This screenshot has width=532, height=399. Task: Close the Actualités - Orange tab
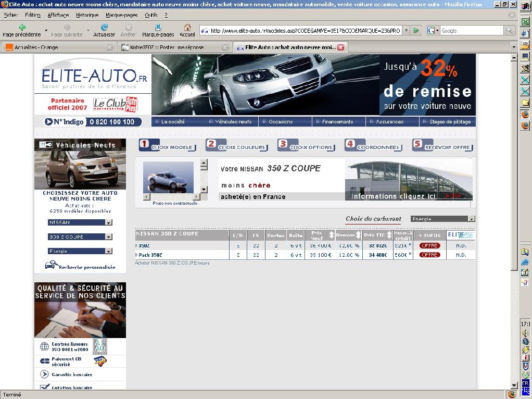pyautogui.click(x=110, y=47)
